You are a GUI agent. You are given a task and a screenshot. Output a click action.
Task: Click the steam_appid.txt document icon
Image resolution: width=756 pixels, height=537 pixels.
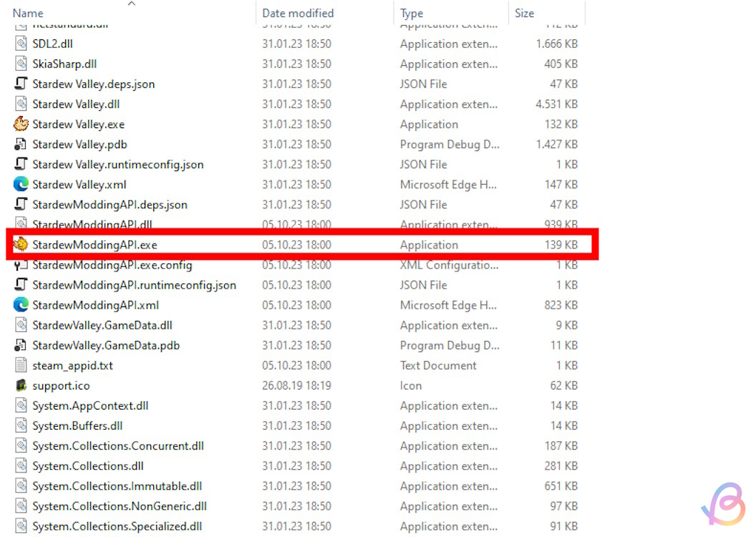(21, 365)
